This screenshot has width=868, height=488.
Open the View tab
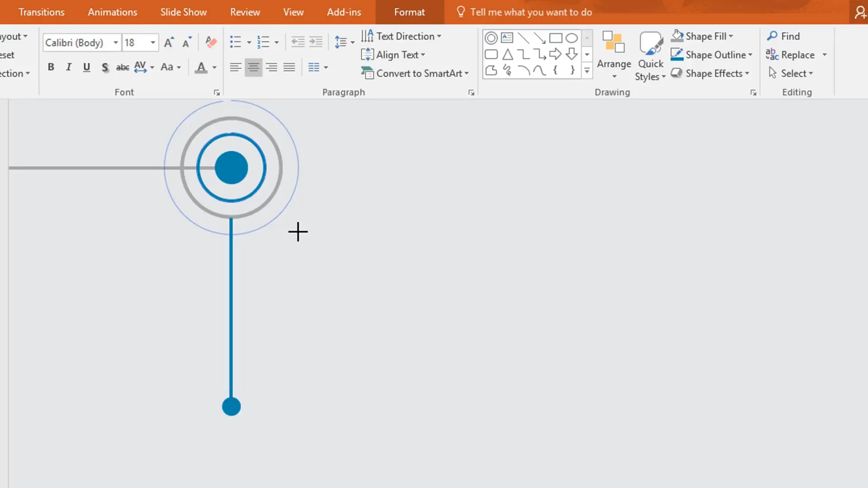point(293,12)
